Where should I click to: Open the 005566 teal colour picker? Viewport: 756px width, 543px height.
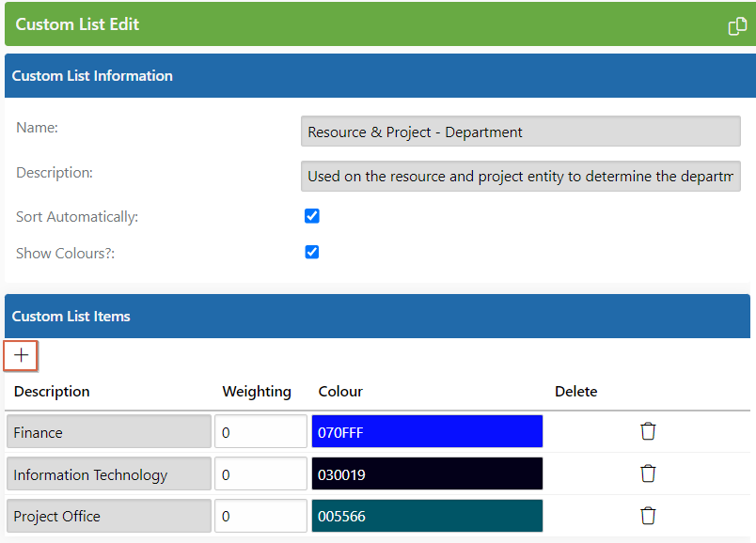coord(427,516)
